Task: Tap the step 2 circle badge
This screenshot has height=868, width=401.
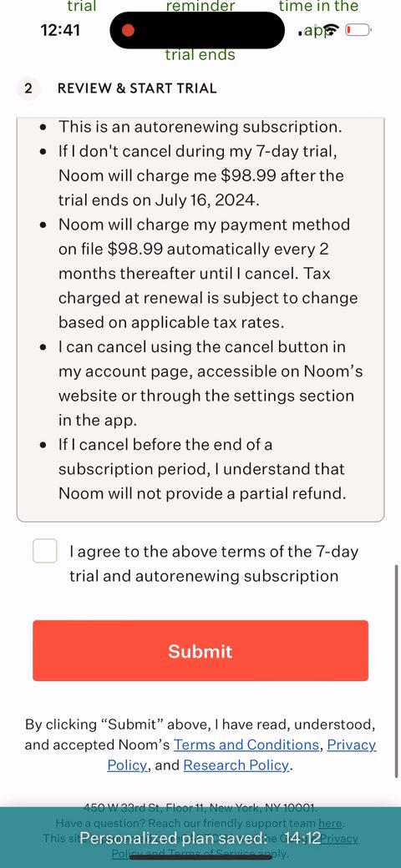Action: tap(28, 88)
